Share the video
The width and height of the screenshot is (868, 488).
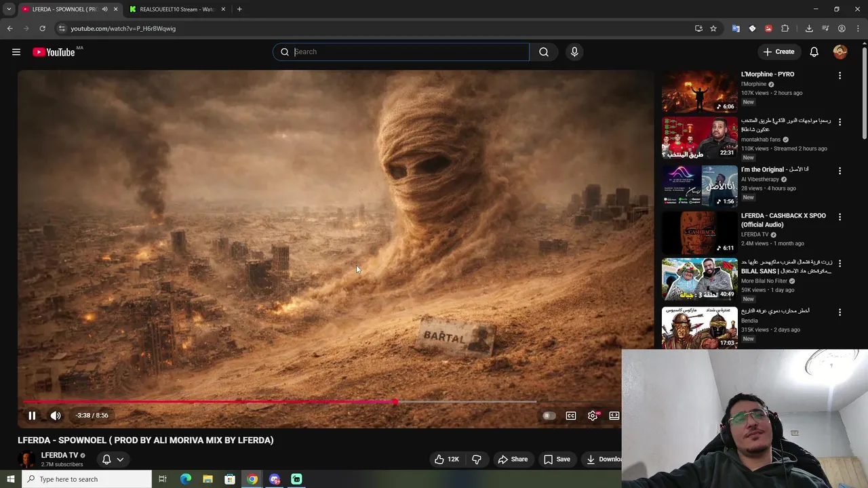[x=513, y=460]
